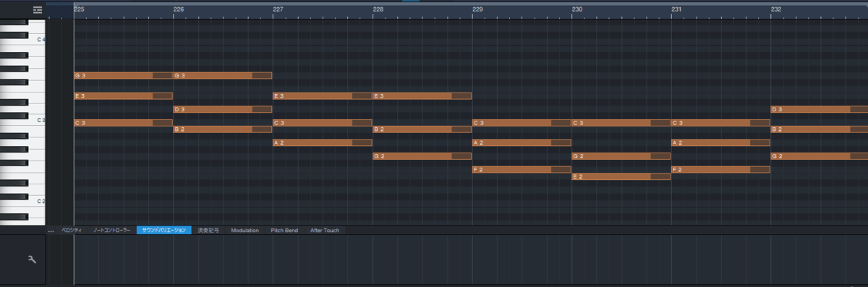Open the Modulation controller tab

(x=245, y=230)
